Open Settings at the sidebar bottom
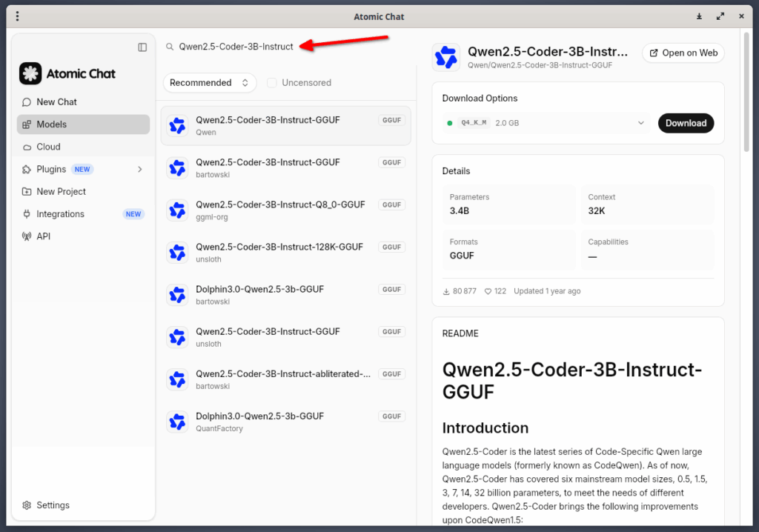This screenshot has height=532, width=759. coord(83,505)
